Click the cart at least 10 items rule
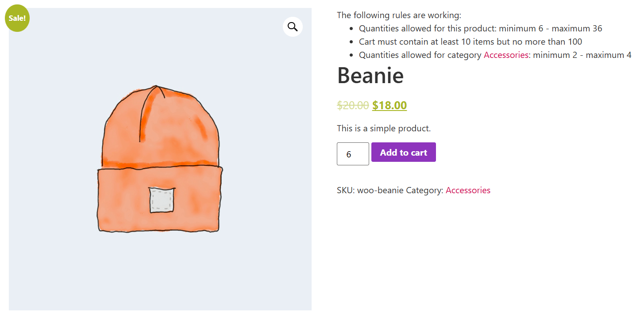 (470, 42)
